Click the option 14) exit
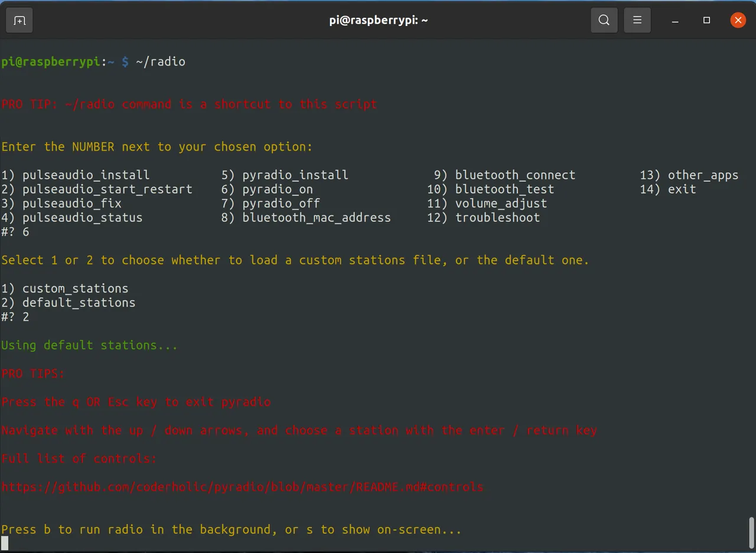This screenshot has height=553, width=756. 667,189
